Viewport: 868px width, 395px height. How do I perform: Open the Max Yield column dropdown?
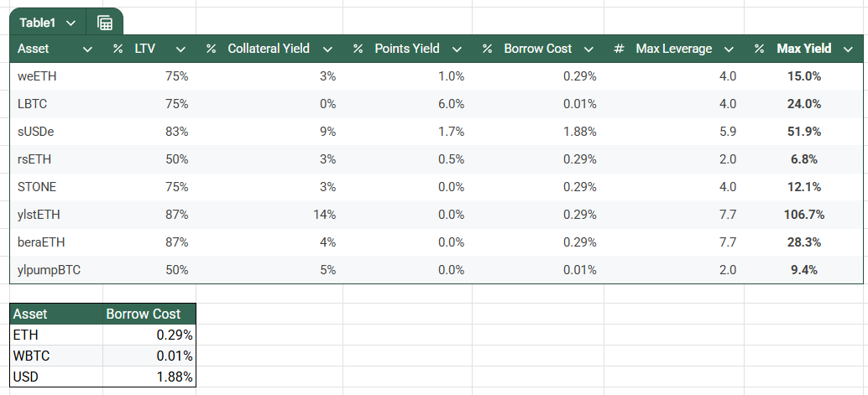click(x=848, y=49)
